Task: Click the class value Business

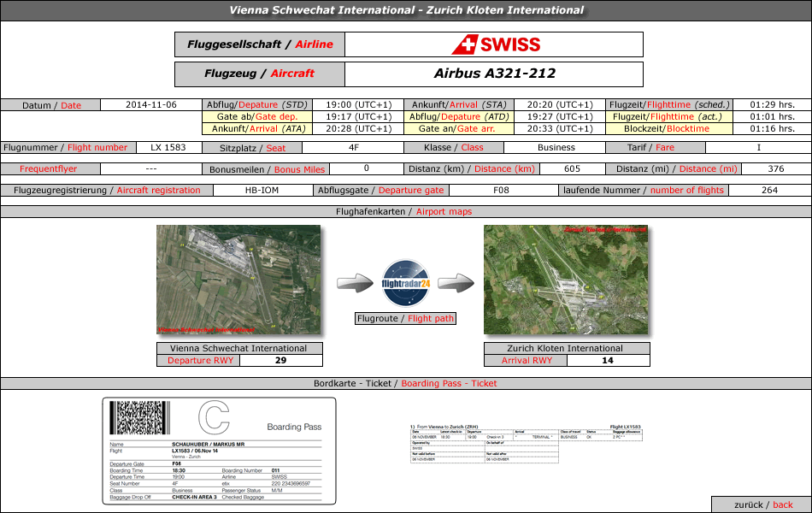Action: point(556,147)
